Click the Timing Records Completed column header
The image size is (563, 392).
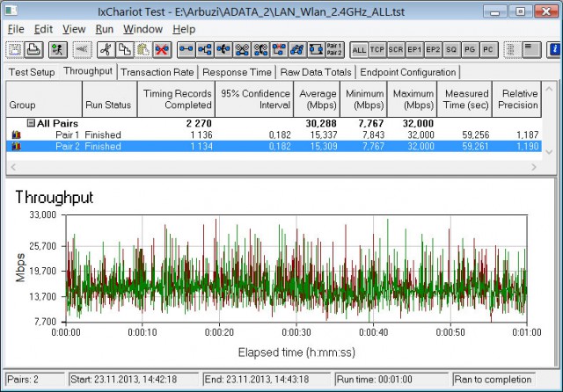pos(176,99)
